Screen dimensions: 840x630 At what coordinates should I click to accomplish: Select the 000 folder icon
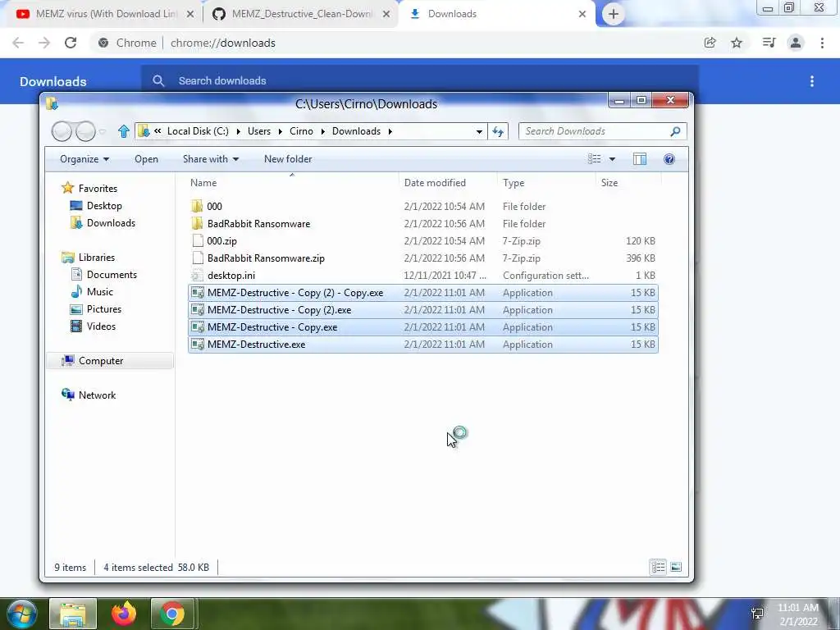pyautogui.click(x=197, y=206)
